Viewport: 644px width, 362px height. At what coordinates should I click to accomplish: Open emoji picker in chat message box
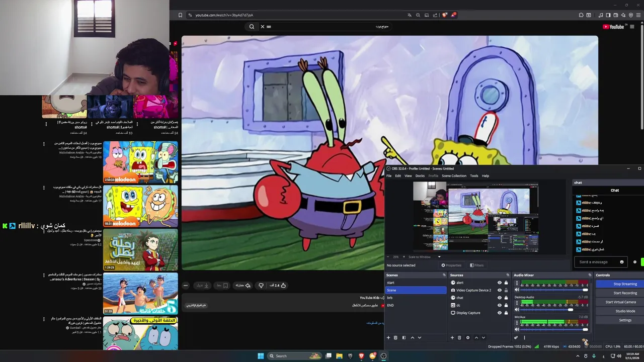tap(622, 262)
